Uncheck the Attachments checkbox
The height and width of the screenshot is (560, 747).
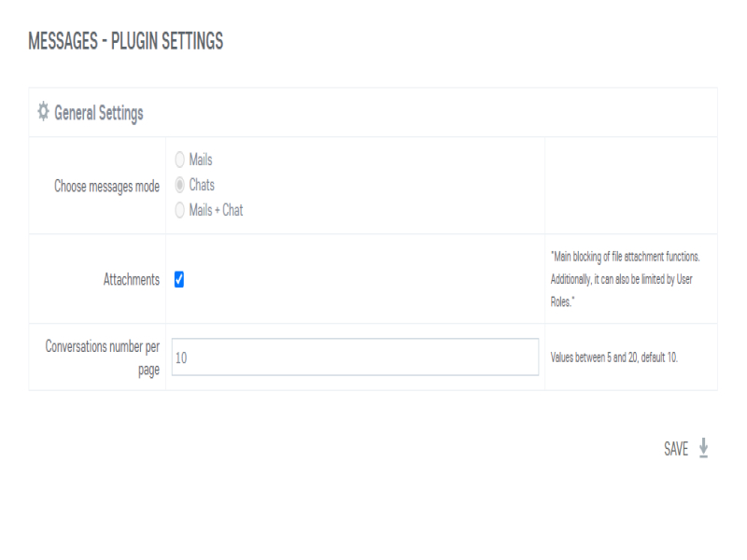(x=179, y=279)
